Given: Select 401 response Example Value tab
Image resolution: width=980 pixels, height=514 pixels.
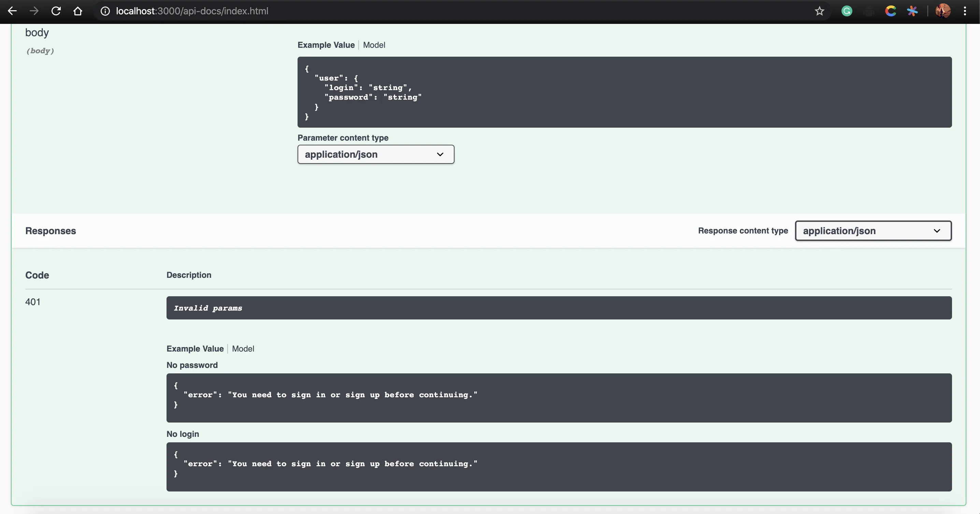Looking at the screenshot, I should 195,348.
